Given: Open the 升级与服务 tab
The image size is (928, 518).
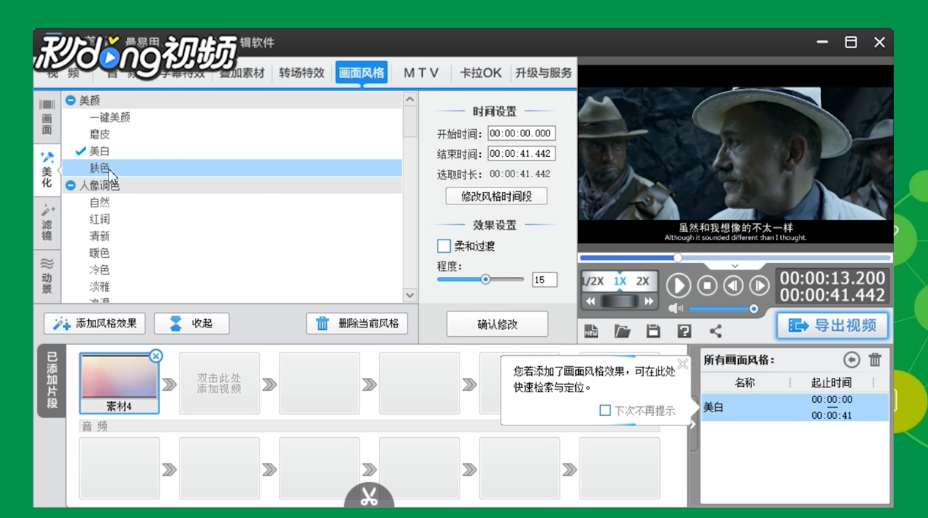Looking at the screenshot, I should click(x=543, y=73).
